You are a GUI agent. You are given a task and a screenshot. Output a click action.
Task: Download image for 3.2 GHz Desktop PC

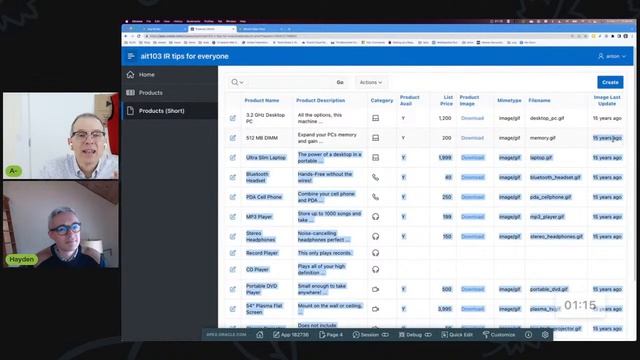[472, 118]
